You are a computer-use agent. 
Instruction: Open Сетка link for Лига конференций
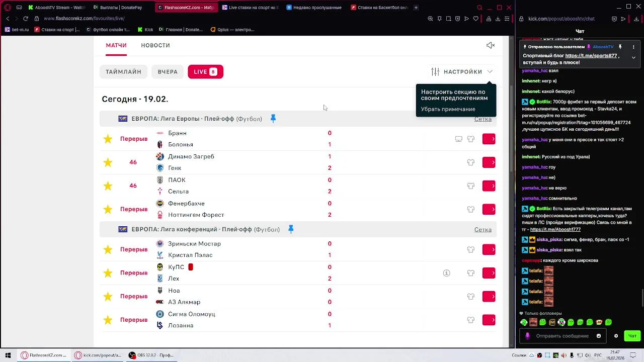point(482,230)
